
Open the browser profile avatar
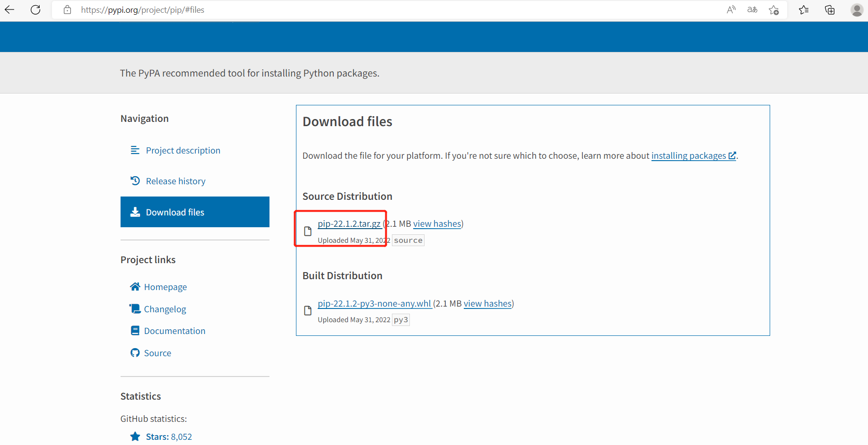coord(857,9)
